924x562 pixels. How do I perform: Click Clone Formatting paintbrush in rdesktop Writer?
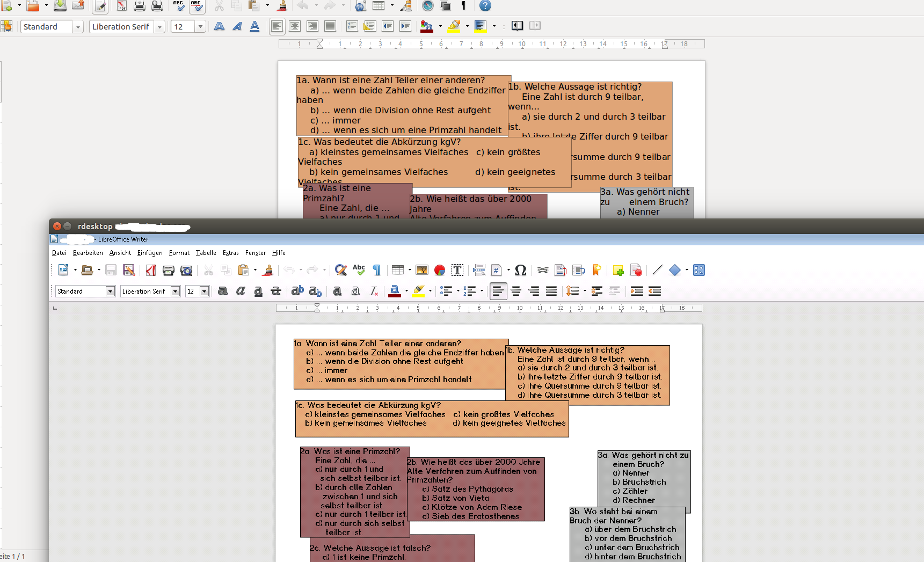coord(268,270)
